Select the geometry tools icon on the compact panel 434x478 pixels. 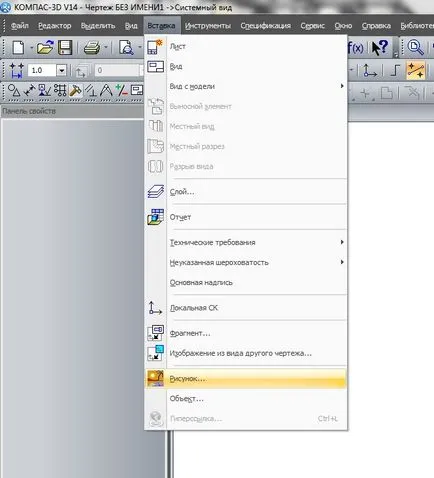point(14,90)
